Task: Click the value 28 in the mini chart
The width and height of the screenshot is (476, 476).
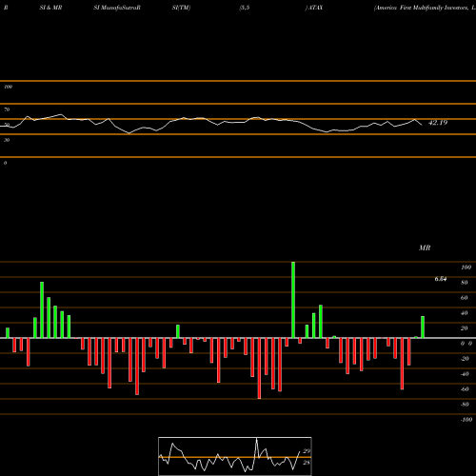Action: 307,463
